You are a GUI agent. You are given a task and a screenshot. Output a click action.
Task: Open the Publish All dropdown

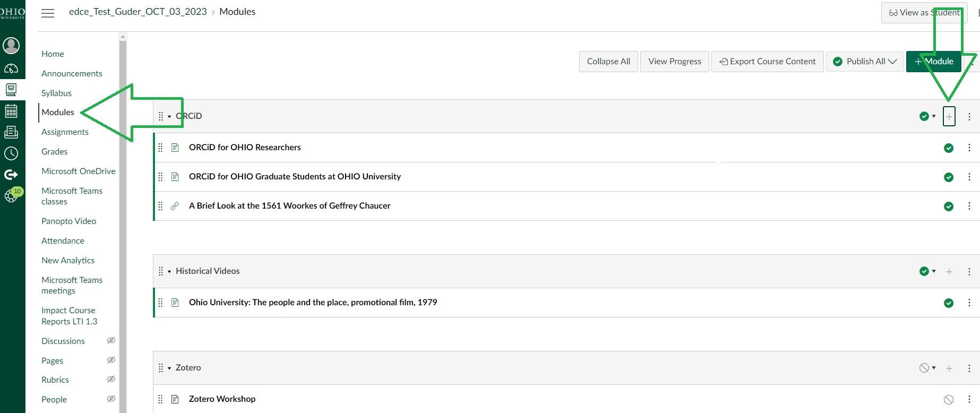pyautogui.click(x=865, y=62)
